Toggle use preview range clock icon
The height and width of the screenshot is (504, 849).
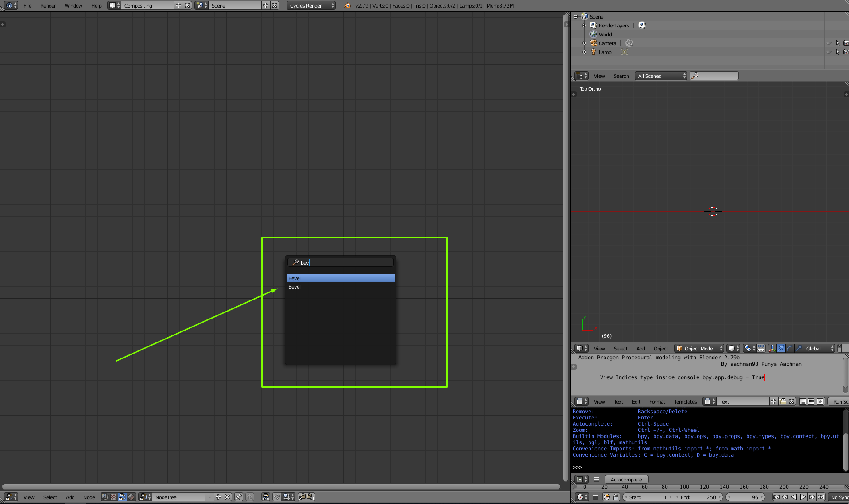click(x=607, y=497)
